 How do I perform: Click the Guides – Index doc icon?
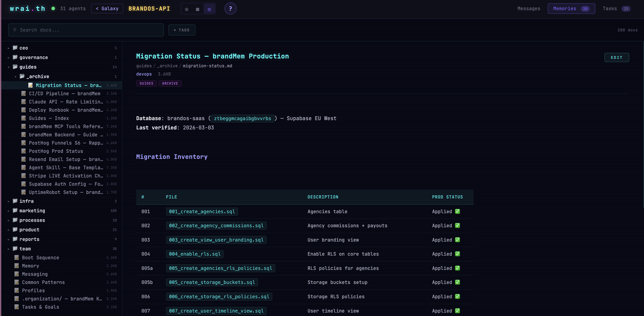(x=24, y=118)
